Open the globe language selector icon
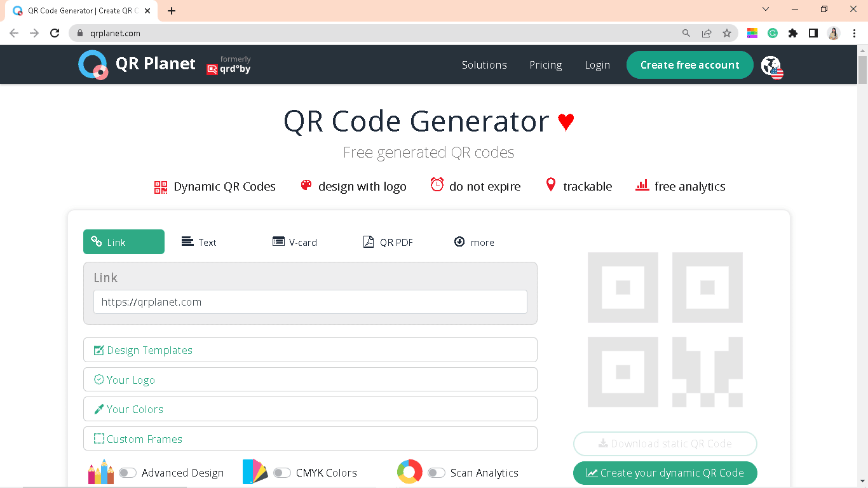Viewport: 868px width, 488px height. [772, 66]
